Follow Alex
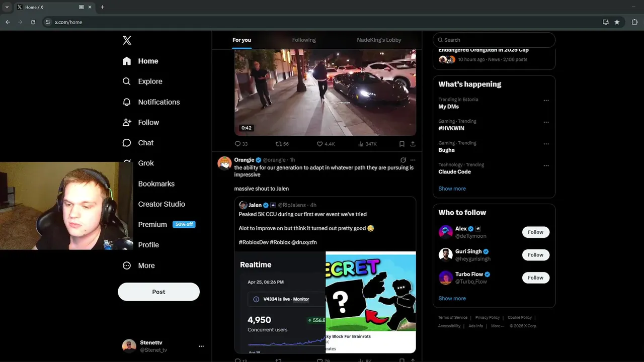 (535, 232)
